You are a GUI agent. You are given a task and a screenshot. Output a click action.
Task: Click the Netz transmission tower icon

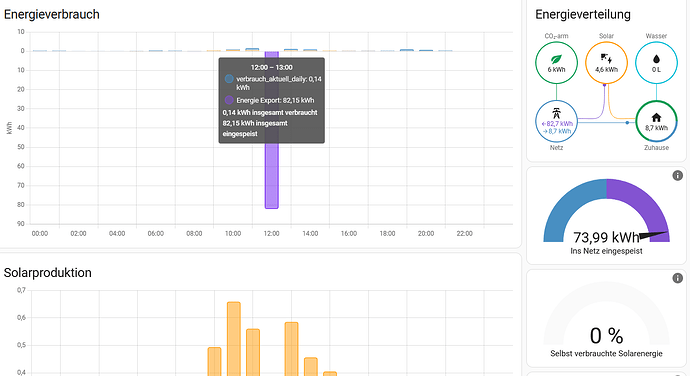tap(556, 113)
